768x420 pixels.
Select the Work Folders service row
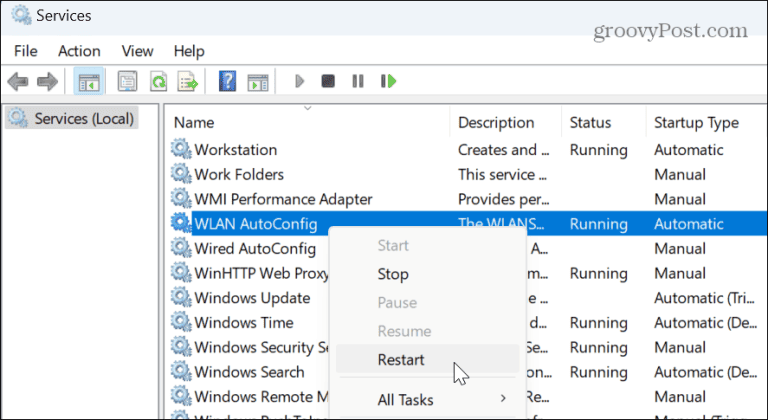point(239,174)
